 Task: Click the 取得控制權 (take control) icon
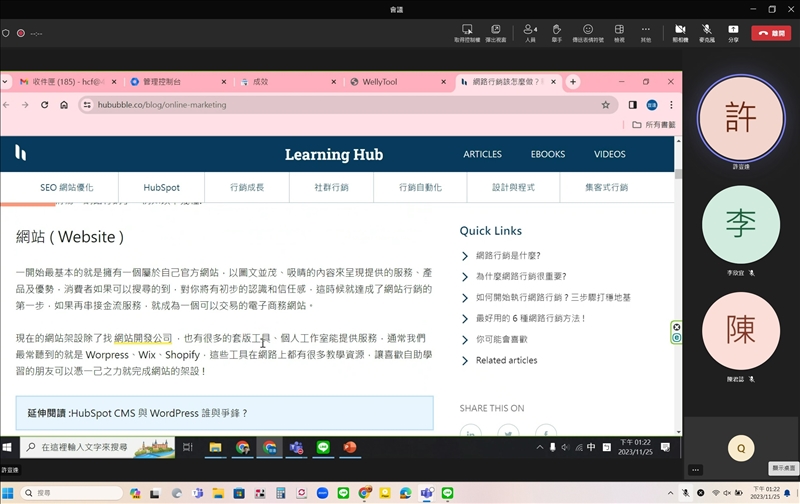467,29
